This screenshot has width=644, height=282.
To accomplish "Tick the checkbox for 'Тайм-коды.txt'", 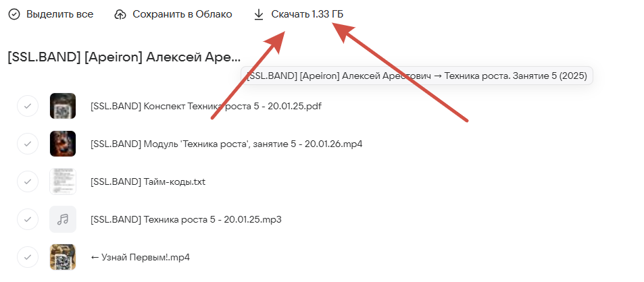I will 28,181.
